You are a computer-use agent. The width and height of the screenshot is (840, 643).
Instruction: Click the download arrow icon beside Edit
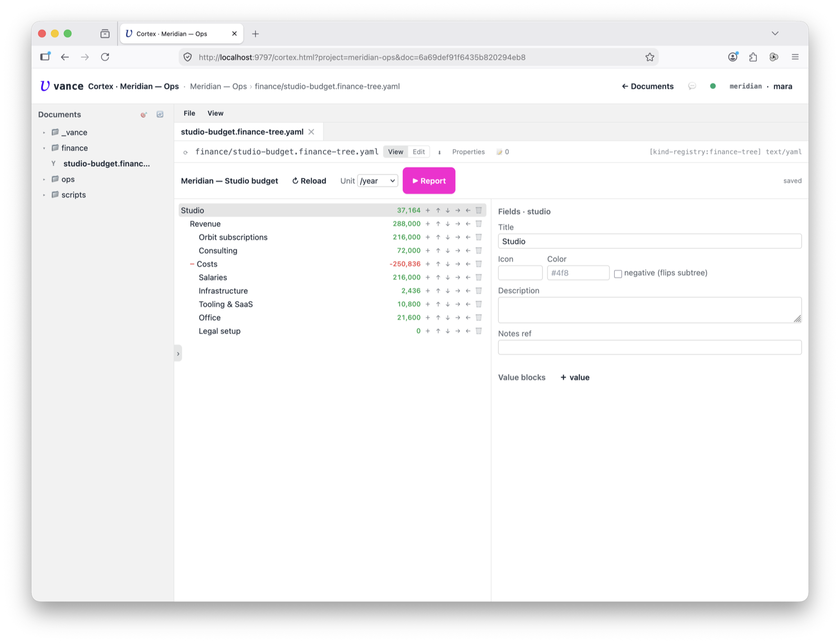click(x=439, y=152)
